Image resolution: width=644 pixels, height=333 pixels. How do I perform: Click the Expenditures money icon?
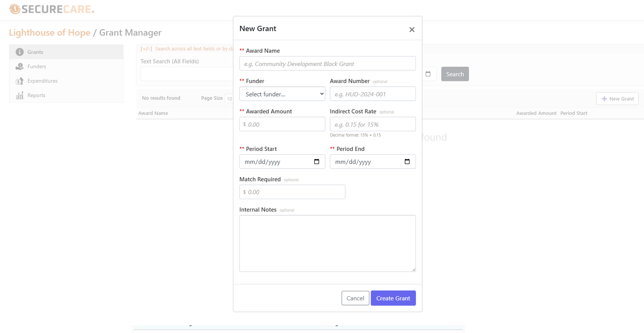(x=20, y=81)
